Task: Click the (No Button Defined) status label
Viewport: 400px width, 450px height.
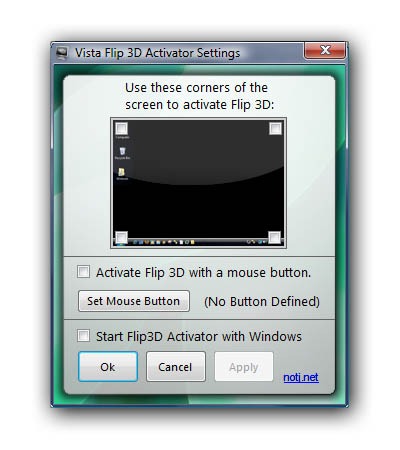Action: point(262,302)
